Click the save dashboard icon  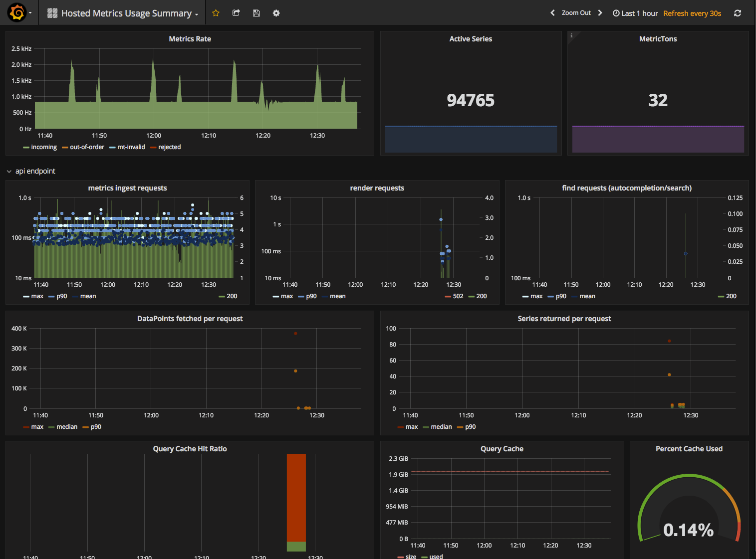coord(256,13)
